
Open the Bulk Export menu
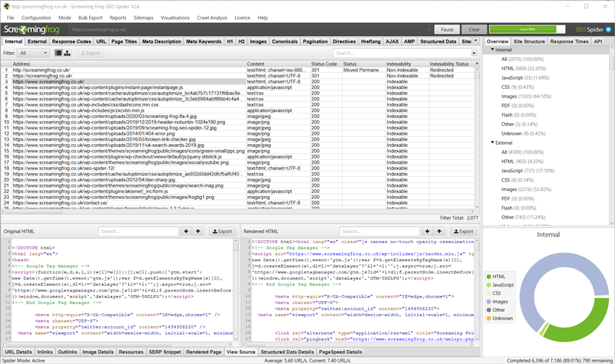90,17
